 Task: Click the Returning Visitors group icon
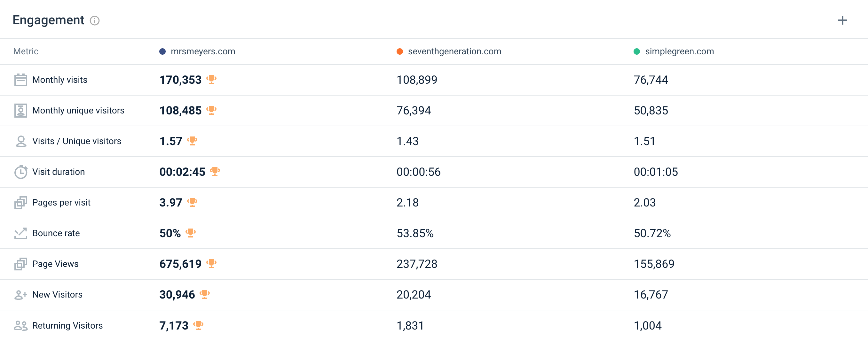pyautogui.click(x=20, y=325)
